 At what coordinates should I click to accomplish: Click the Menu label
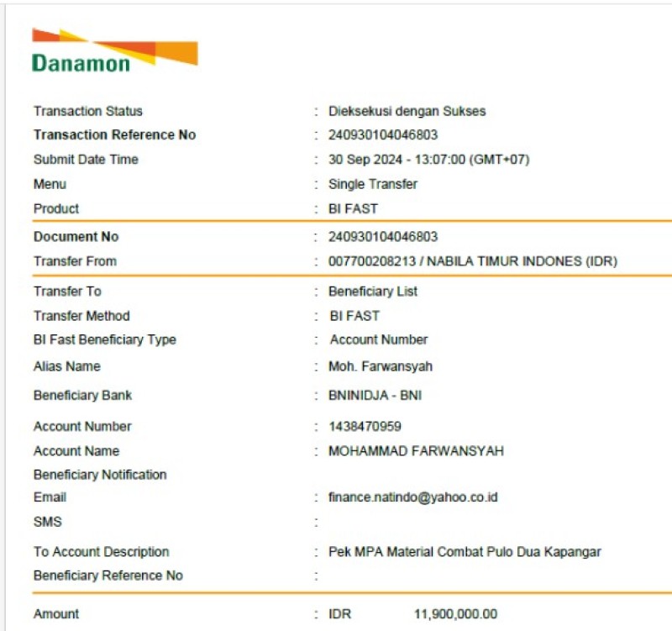(50, 184)
